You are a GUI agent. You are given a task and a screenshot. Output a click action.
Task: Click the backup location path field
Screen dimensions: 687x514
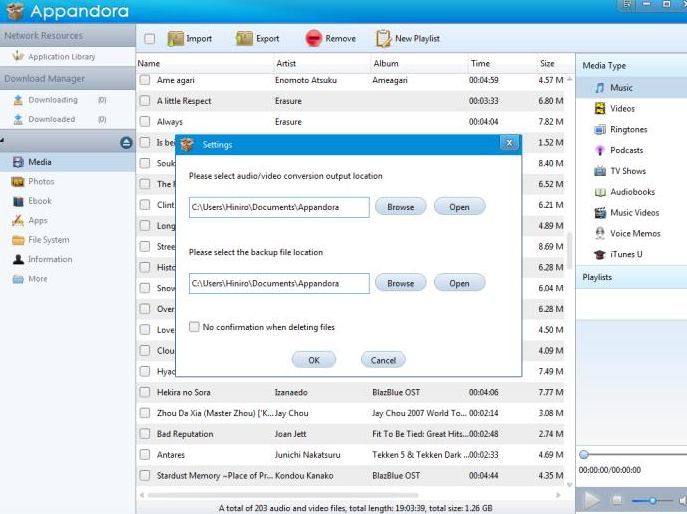[x=279, y=284]
